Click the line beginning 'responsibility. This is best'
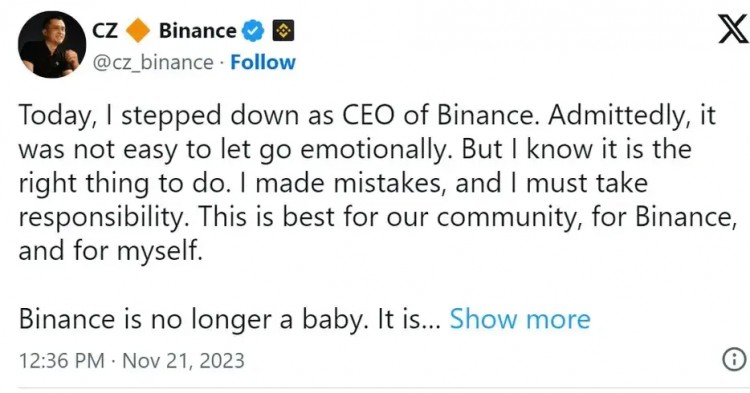Screen dimensions: 750x393 tap(378, 217)
